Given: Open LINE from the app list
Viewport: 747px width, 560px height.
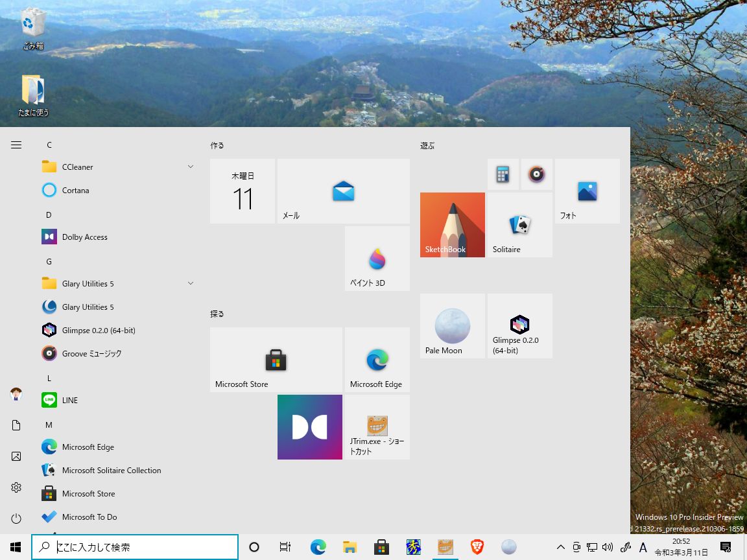Looking at the screenshot, I should point(118,400).
